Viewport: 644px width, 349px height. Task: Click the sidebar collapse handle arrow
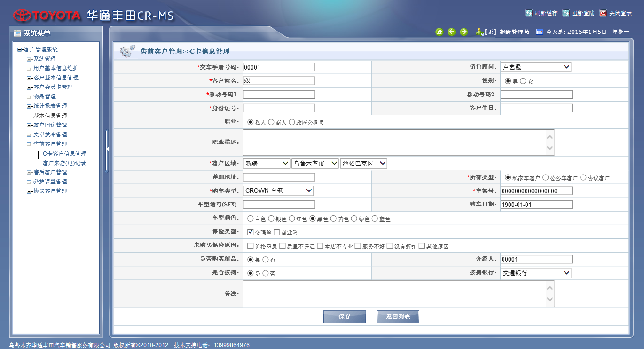click(x=107, y=149)
